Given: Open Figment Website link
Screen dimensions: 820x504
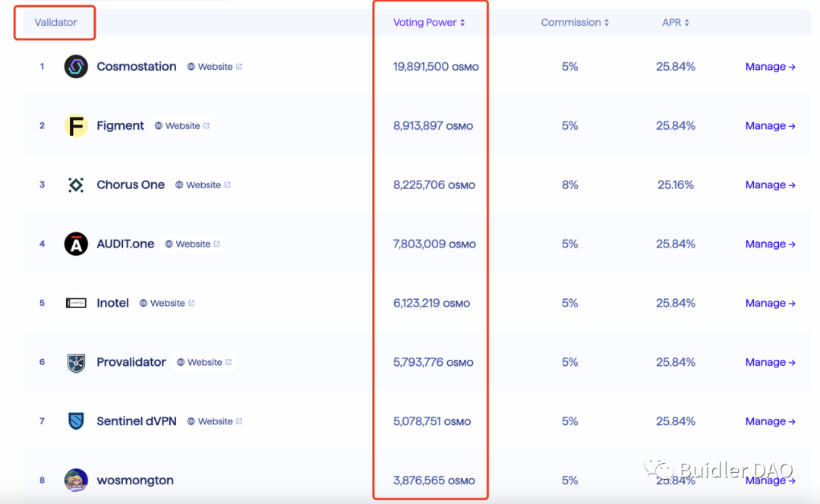Looking at the screenshot, I should pos(182,125).
